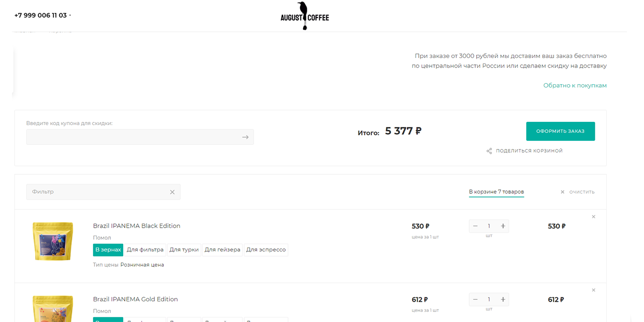Remove Brazil IPANEMA Black Edition from cart

[x=593, y=217]
